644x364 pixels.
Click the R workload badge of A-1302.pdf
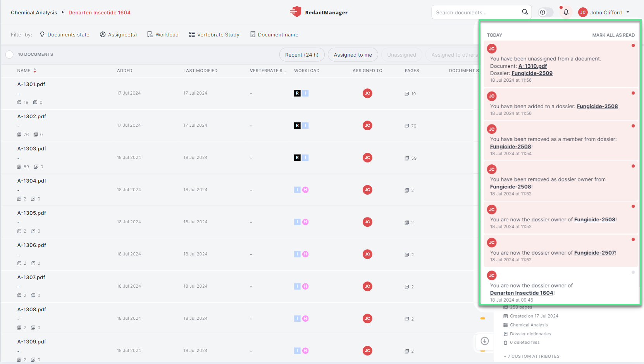point(297,125)
